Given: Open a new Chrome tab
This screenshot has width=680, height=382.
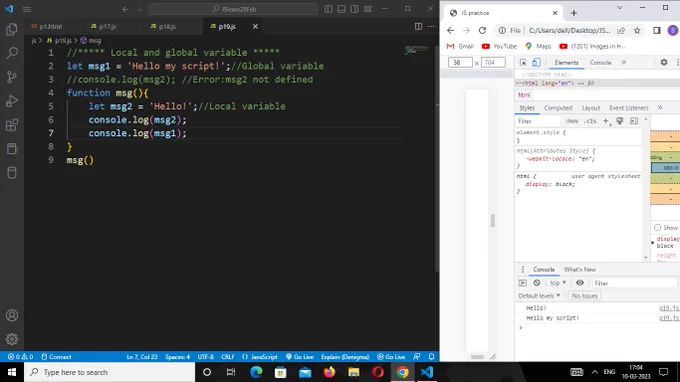Looking at the screenshot, I should point(574,13).
